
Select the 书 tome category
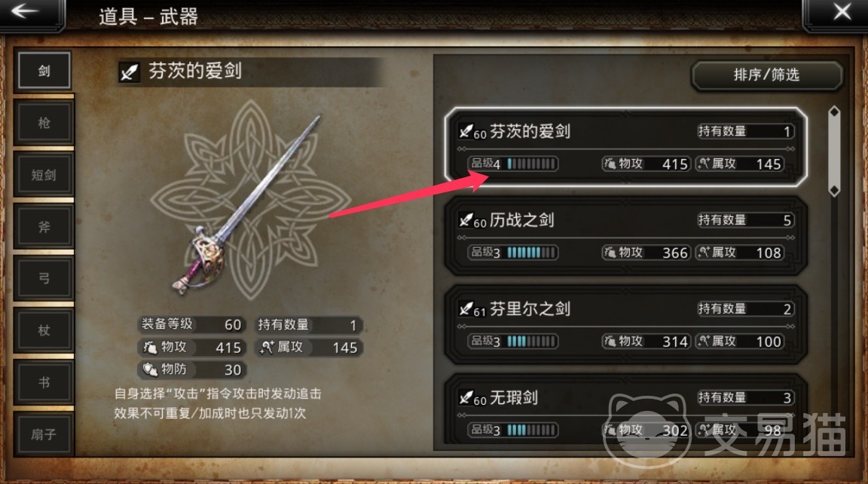point(44,382)
